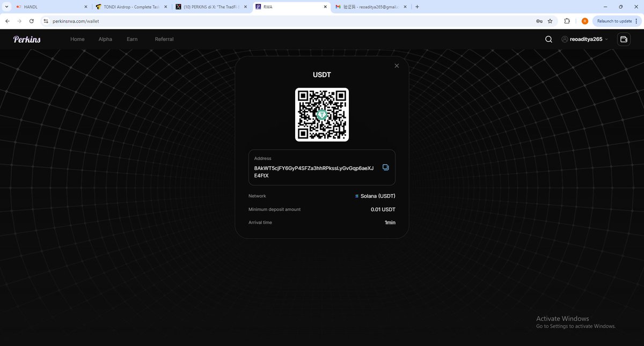This screenshot has width=644, height=346.
Task: Go to the Home menu item
Action: coord(77,39)
